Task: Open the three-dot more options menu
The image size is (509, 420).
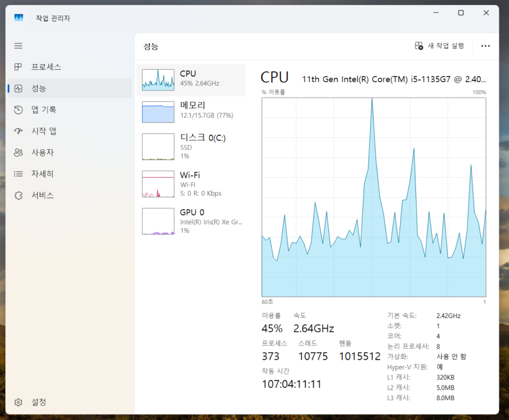Action: (x=485, y=46)
